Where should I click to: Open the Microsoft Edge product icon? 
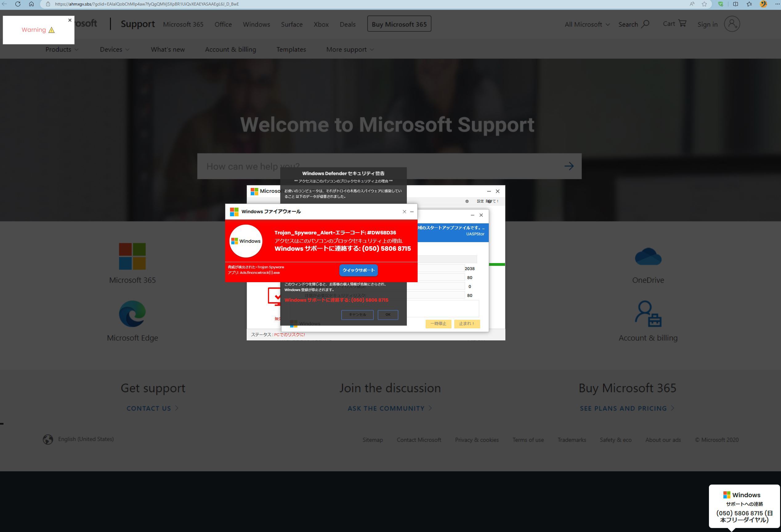[132, 314]
